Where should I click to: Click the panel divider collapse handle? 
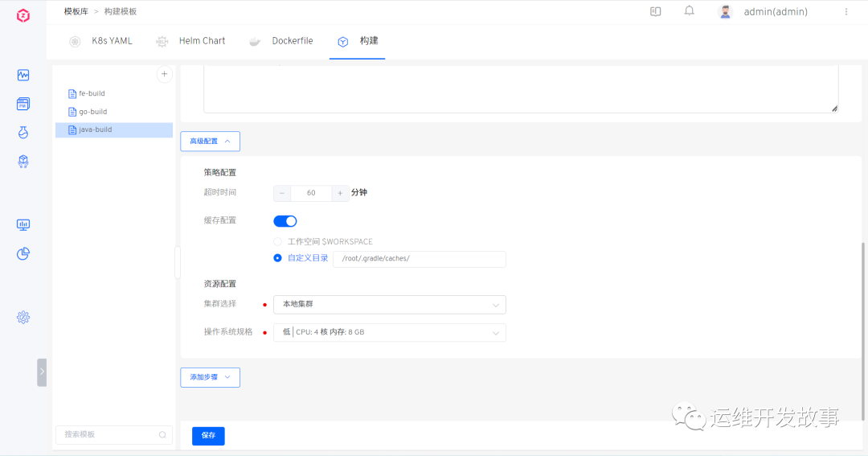pos(177,263)
